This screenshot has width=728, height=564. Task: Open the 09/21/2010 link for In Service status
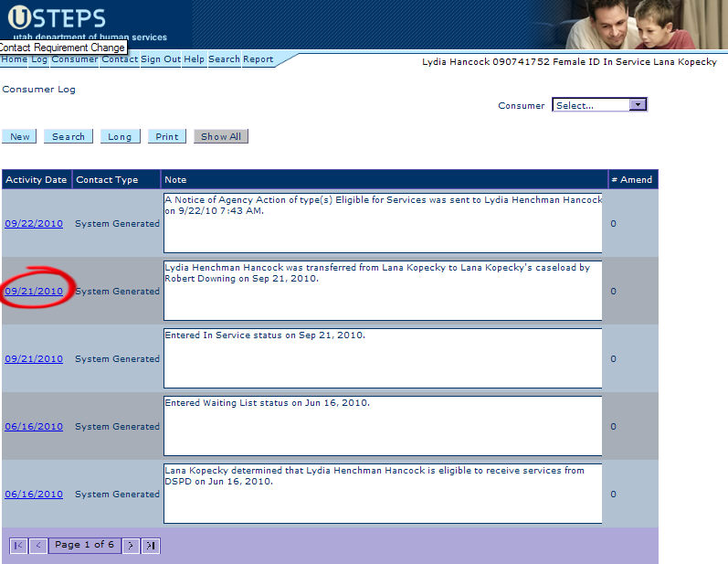point(34,358)
